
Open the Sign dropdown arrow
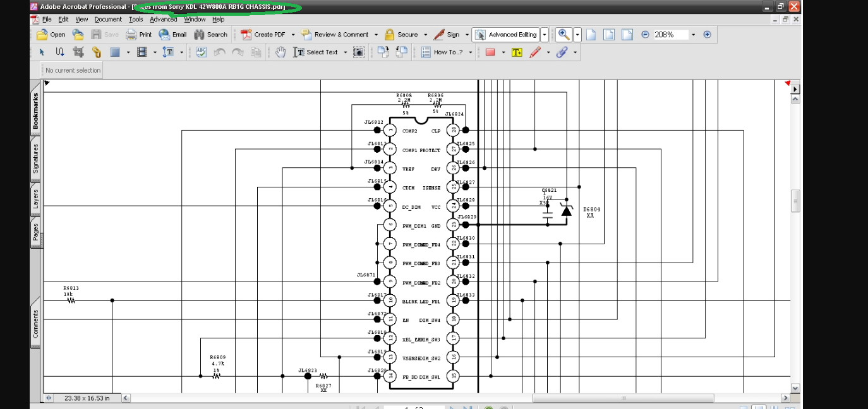[467, 35]
